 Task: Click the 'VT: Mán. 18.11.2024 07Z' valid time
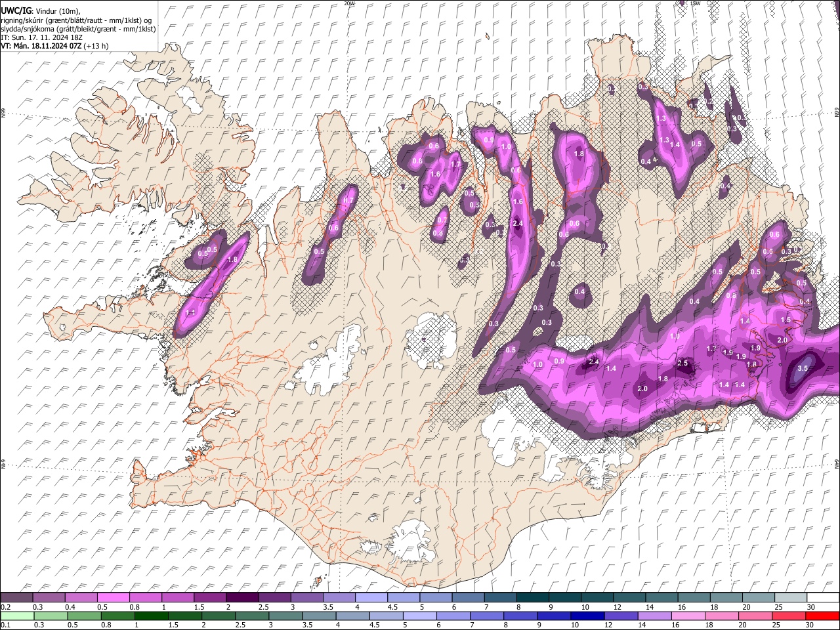click(x=41, y=46)
